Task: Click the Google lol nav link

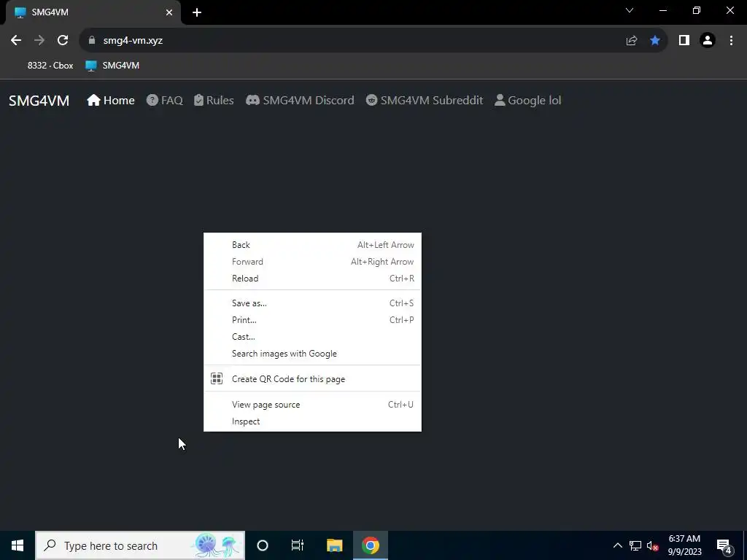Action: tap(527, 101)
